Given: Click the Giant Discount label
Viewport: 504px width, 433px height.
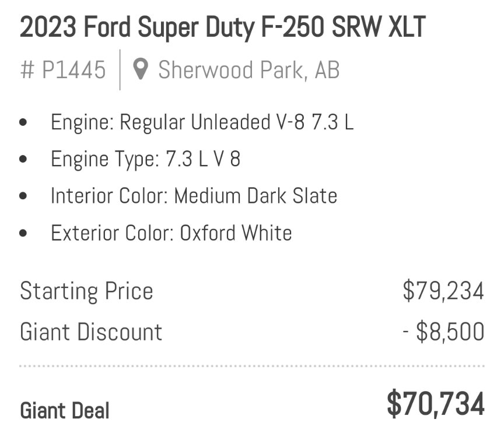Looking at the screenshot, I should tap(91, 332).
